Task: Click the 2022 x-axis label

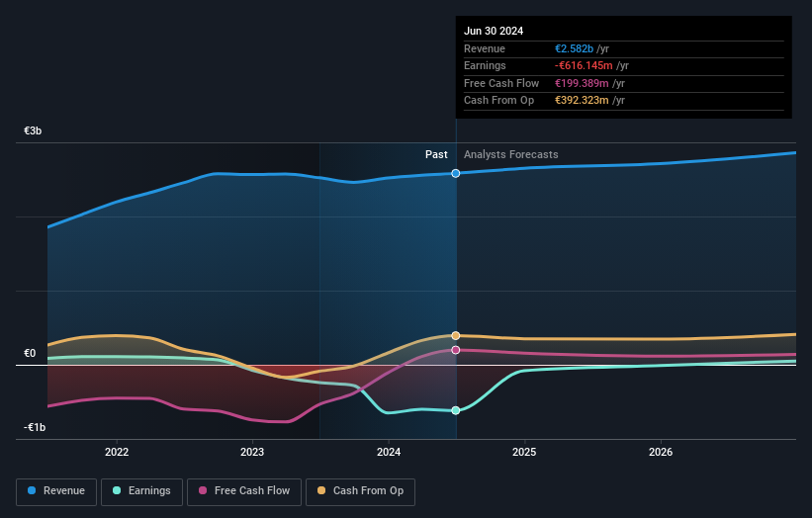Action: point(117,452)
